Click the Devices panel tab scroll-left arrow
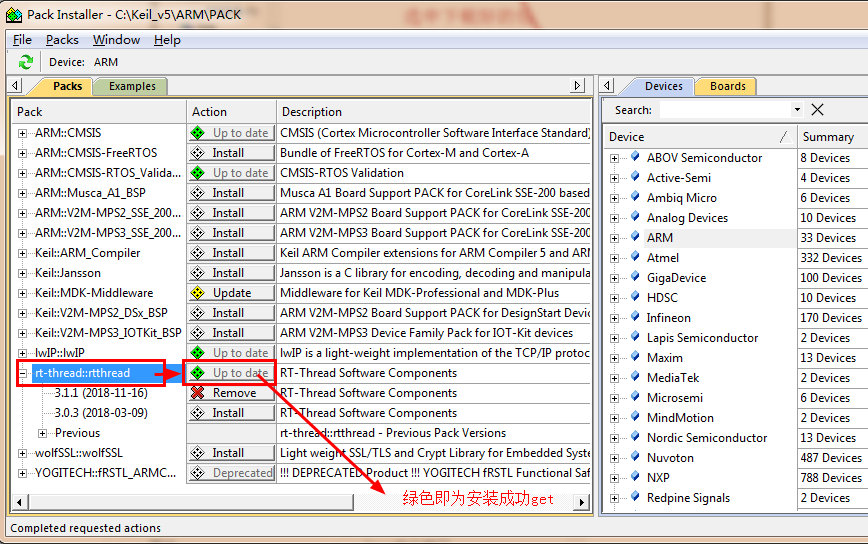The height and width of the screenshot is (544, 868). [x=607, y=85]
